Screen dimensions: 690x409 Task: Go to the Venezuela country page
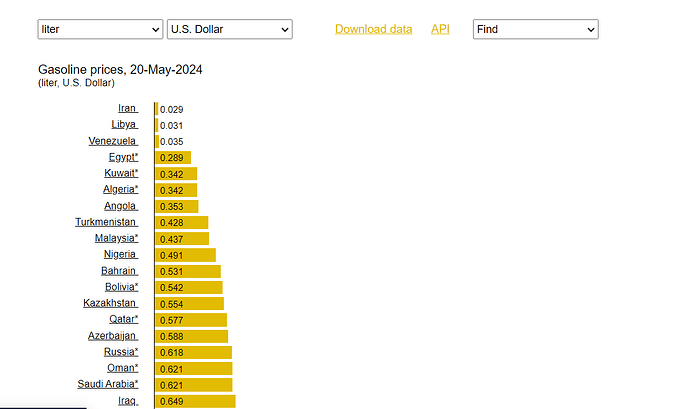coord(112,141)
